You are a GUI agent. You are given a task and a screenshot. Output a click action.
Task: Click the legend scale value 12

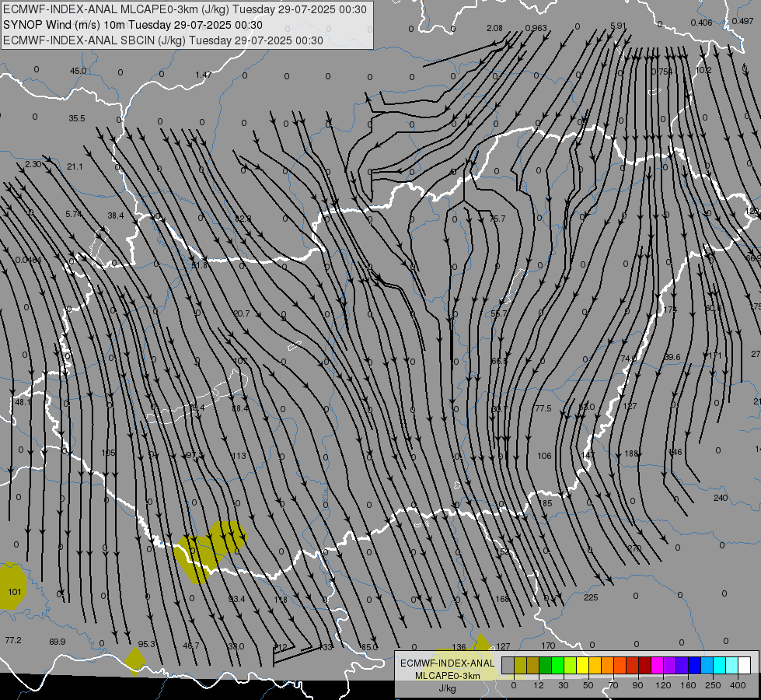pos(538,685)
